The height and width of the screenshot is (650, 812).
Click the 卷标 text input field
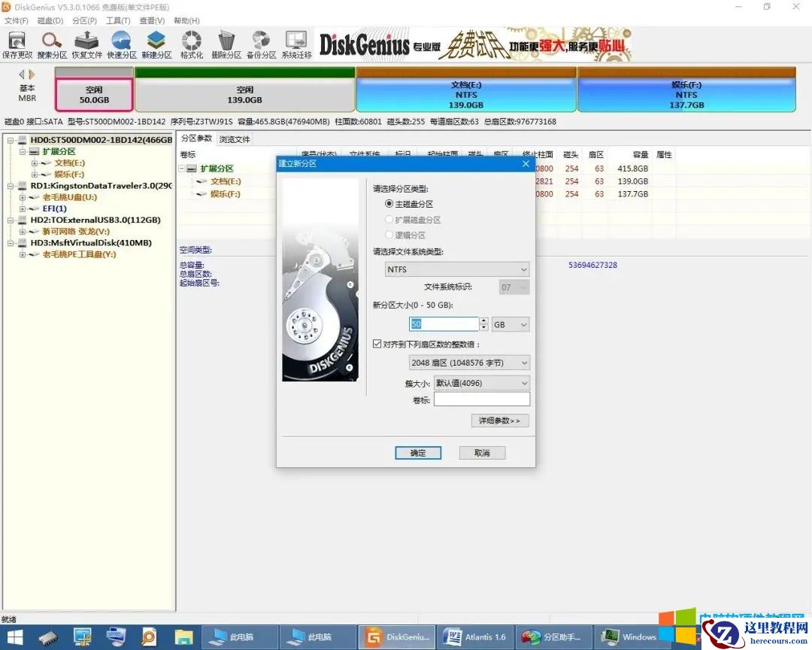481,399
